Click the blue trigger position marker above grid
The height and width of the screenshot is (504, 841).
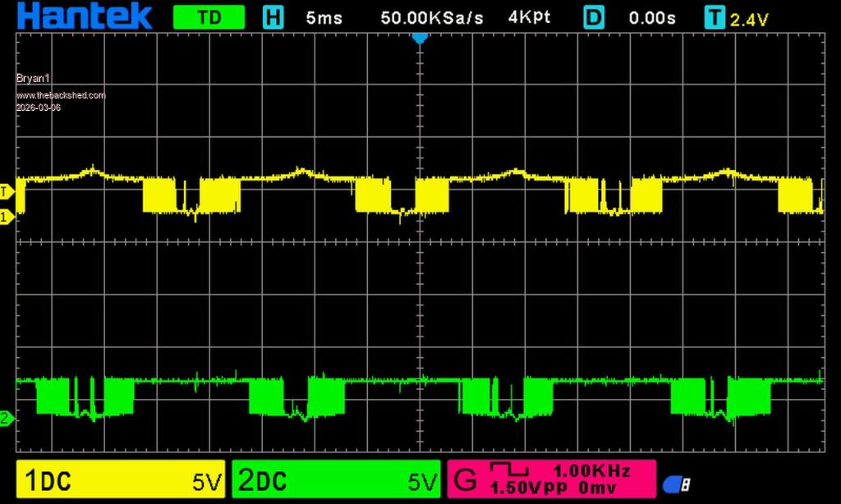[420, 38]
